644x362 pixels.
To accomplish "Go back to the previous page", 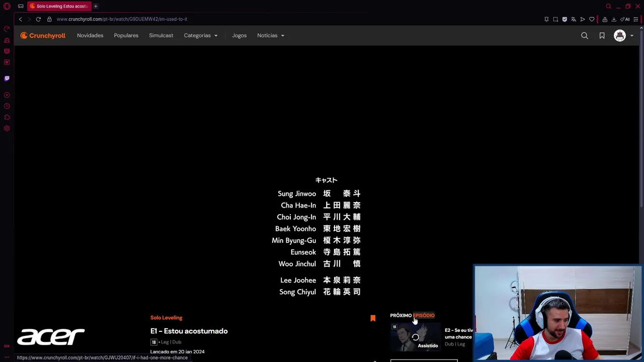I will tap(20, 19).
